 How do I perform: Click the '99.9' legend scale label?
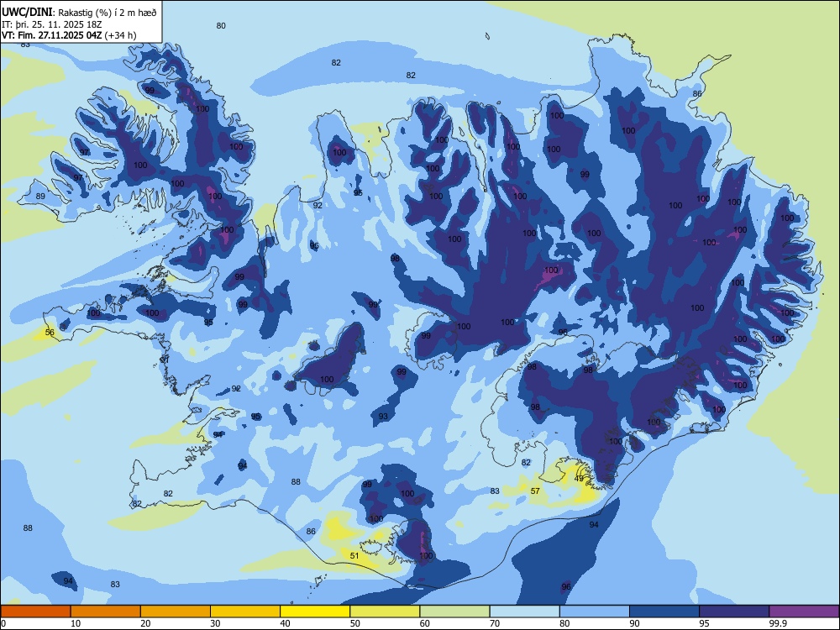pos(778,623)
